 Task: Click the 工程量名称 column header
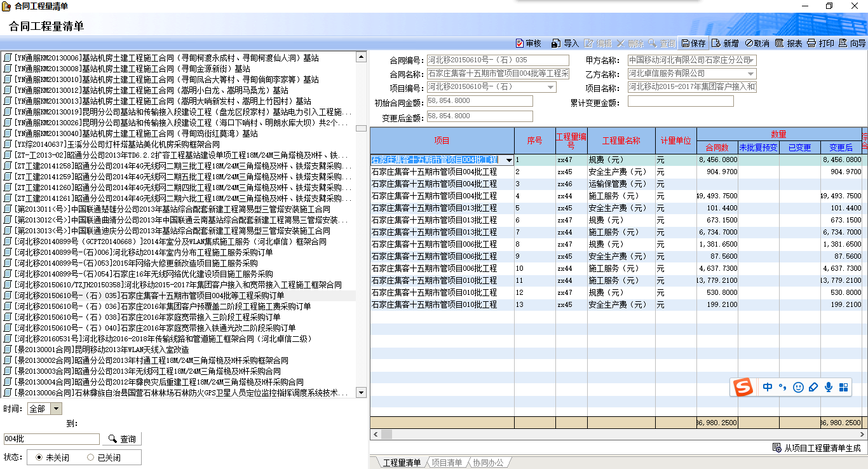tap(621, 140)
